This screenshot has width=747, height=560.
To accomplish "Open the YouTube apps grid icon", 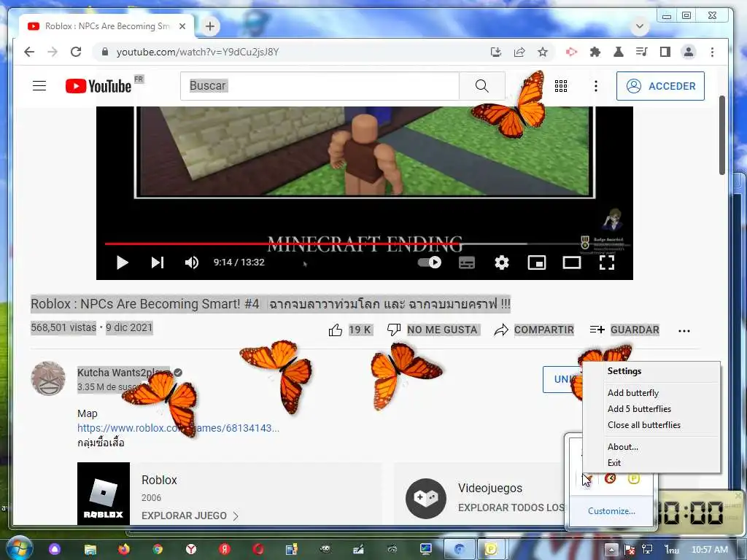I will coord(561,86).
